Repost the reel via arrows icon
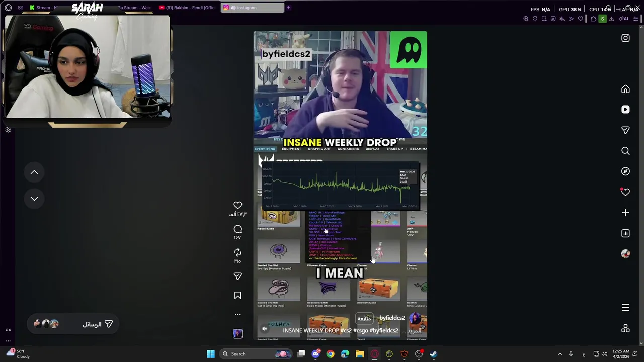This screenshot has width=644, height=362. coord(238,252)
